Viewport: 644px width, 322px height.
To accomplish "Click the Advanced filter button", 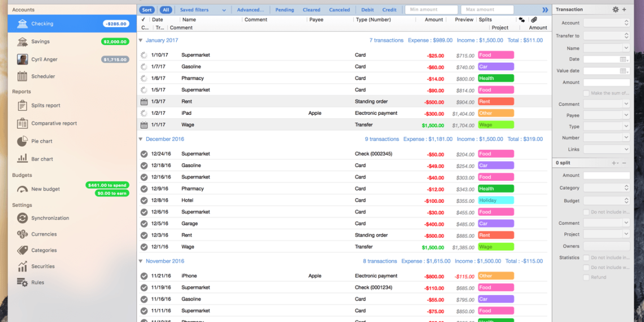I will (x=250, y=10).
